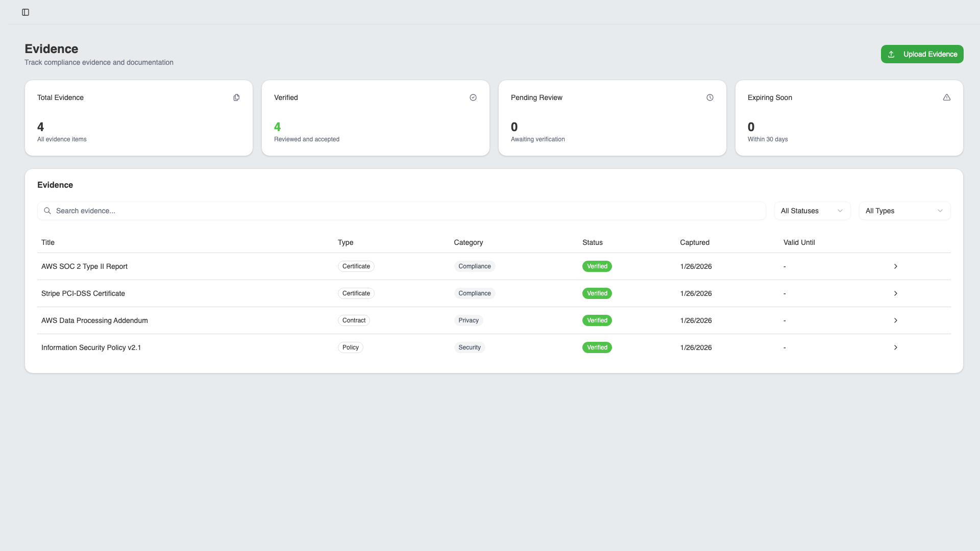Viewport: 980px width, 551px height.
Task: Switch to the Title column header
Action: (x=48, y=242)
